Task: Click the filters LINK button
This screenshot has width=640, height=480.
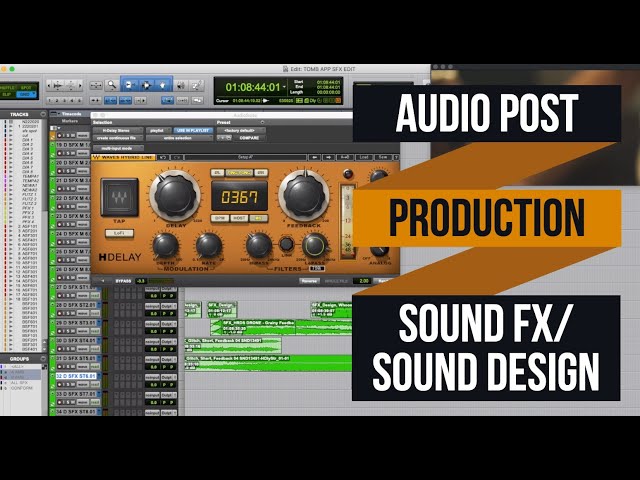Action: pyautogui.click(x=287, y=244)
